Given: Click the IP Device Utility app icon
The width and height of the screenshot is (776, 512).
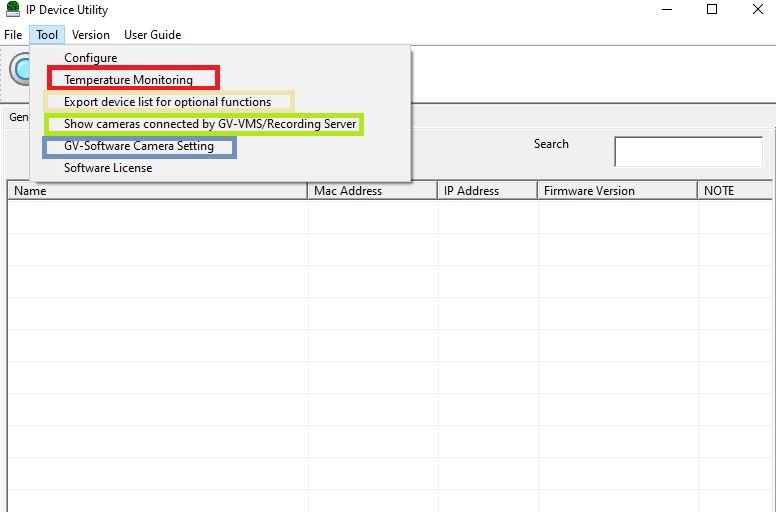Looking at the screenshot, I should 13,9.
